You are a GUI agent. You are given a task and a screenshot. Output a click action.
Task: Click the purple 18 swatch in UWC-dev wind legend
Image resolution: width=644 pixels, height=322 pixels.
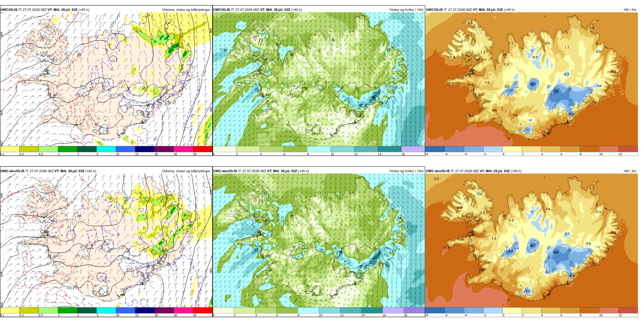click(414, 310)
